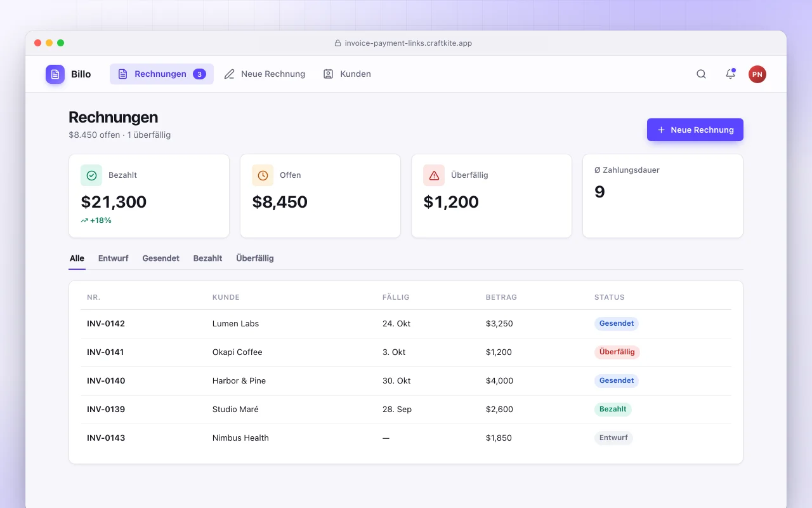The height and width of the screenshot is (508, 812).
Task: Sort by the Betrag column header
Action: pyautogui.click(x=501, y=297)
